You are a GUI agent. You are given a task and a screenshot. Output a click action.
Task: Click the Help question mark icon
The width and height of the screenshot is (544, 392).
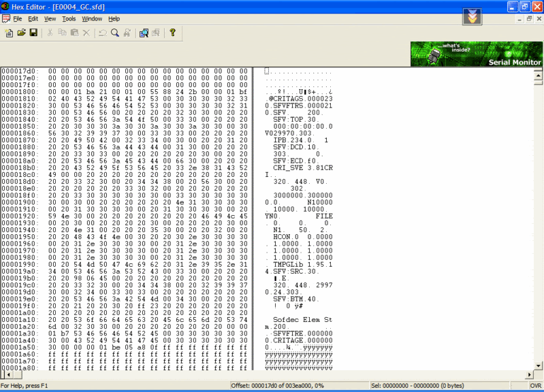(172, 33)
